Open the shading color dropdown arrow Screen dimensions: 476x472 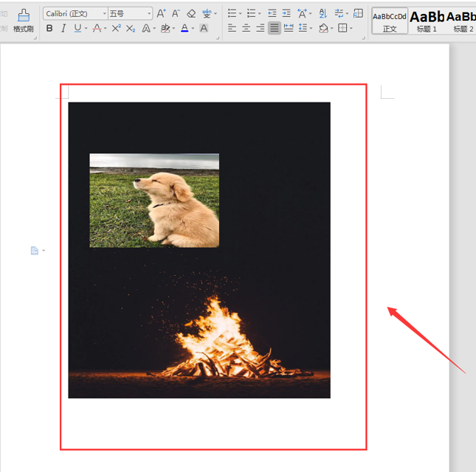(332, 29)
